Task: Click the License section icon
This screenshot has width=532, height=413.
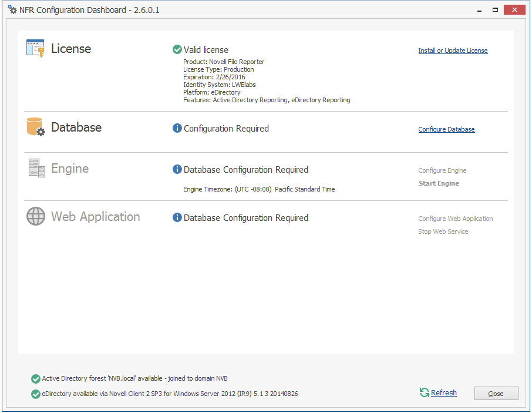Action: [x=35, y=48]
